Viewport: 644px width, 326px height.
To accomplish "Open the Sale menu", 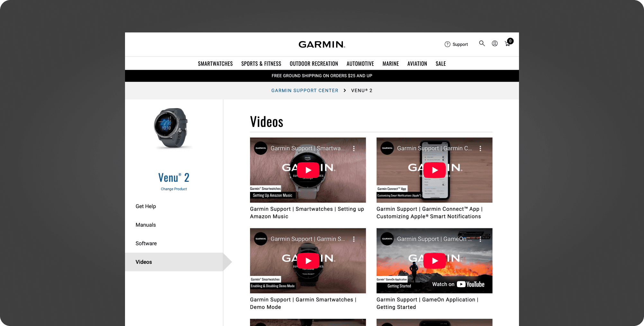I will coord(441,64).
